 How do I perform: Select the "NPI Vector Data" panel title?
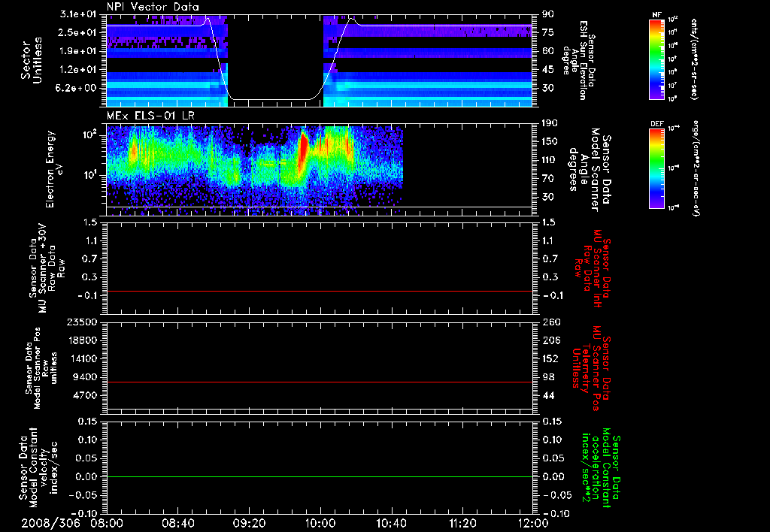click(153, 7)
